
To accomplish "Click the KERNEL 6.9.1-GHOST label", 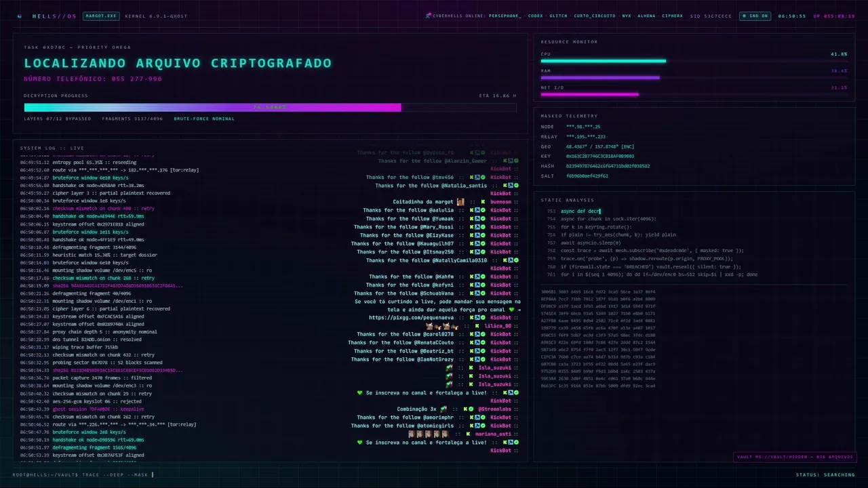I will [156, 16].
